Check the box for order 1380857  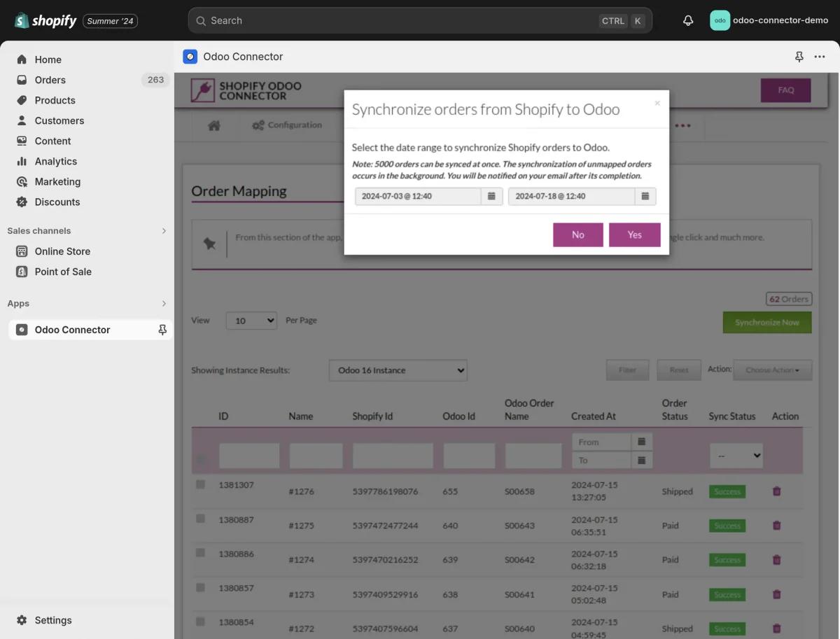pyautogui.click(x=201, y=587)
